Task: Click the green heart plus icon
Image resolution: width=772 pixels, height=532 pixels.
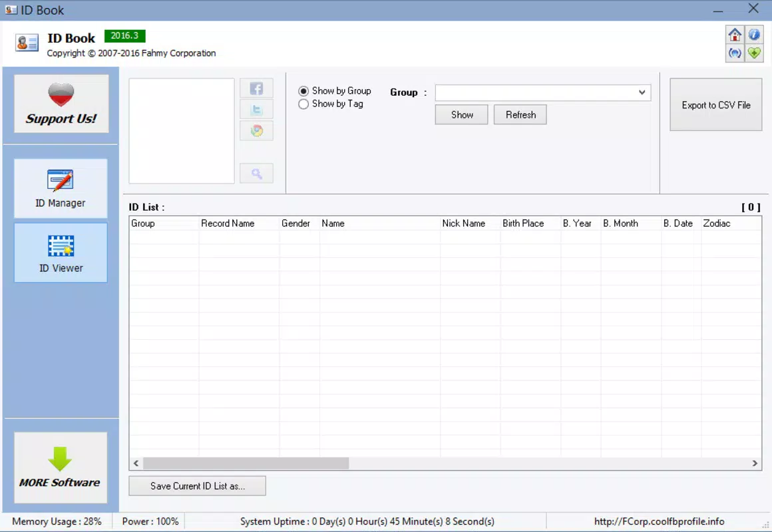Action: tap(754, 53)
